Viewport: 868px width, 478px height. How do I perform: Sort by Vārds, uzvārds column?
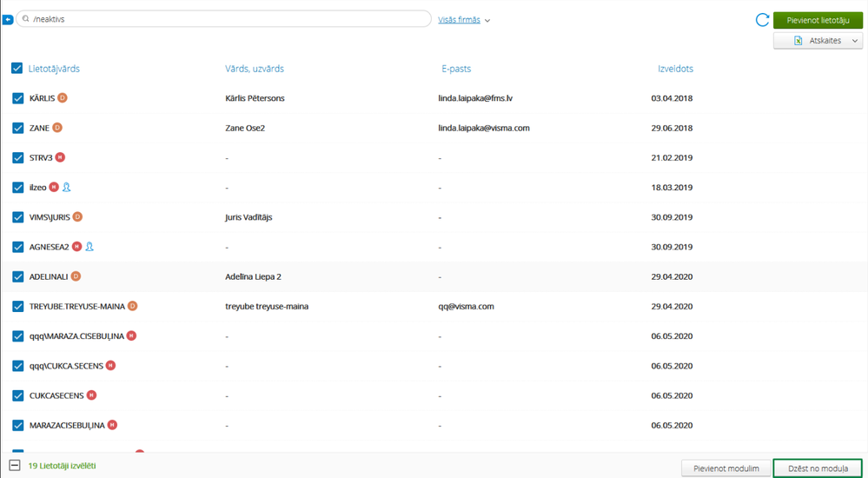pyautogui.click(x=255, y=69)
